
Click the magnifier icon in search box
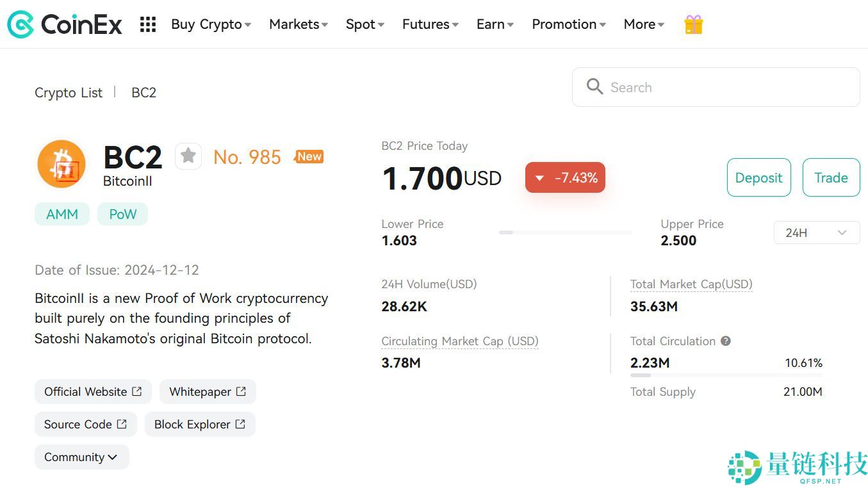point(594,87)
